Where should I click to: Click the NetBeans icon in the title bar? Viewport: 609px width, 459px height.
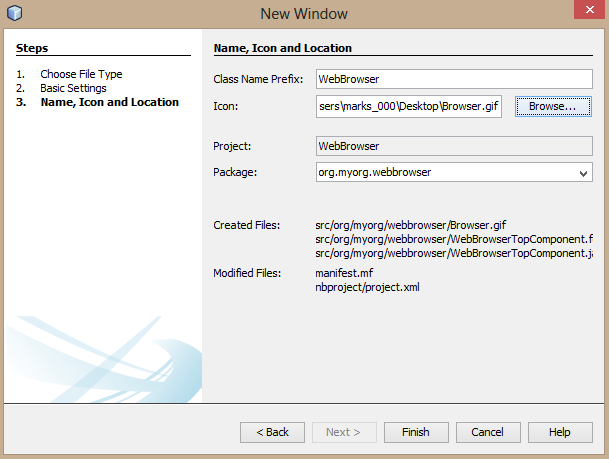[16, 14]
